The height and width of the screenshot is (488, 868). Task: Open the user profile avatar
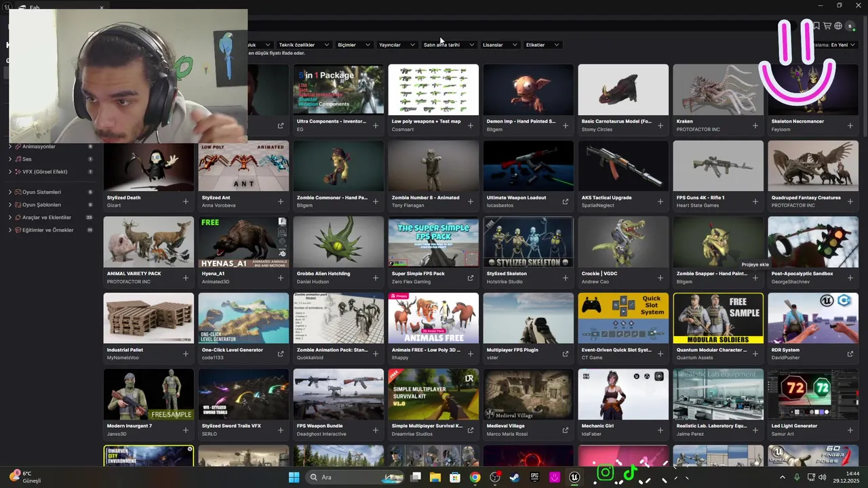pos(850,26)
